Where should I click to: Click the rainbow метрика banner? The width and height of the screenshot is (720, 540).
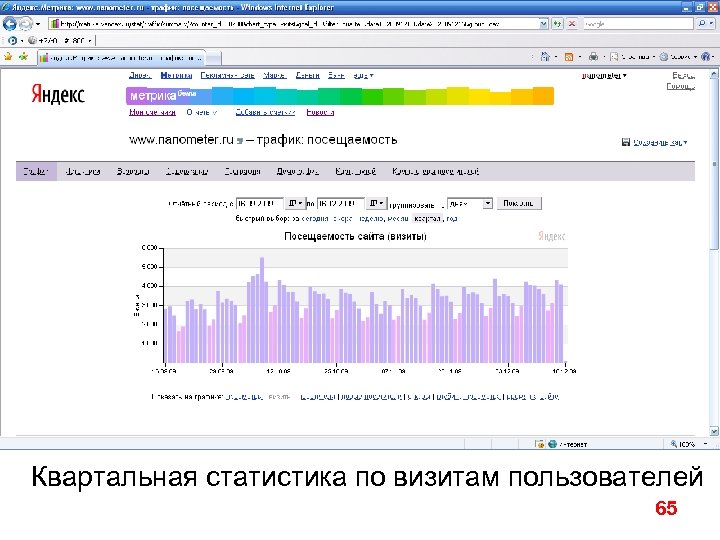coord(340,96)
